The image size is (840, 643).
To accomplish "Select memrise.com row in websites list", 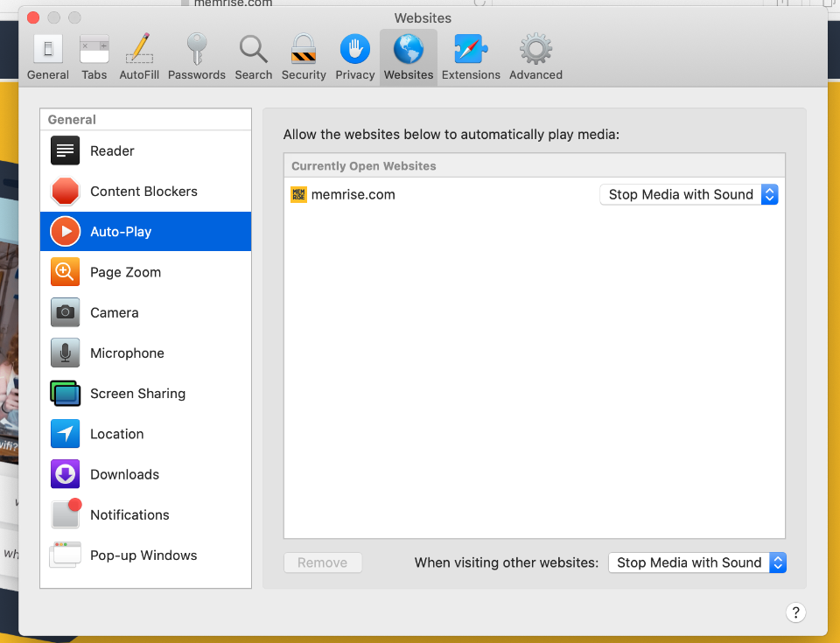I will (437, 194).
